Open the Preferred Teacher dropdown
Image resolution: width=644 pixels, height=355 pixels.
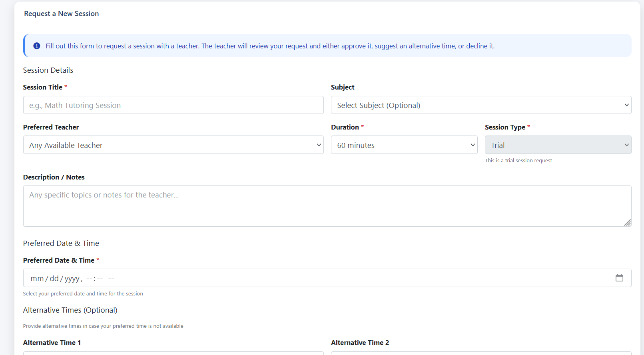tap(173, 145)
